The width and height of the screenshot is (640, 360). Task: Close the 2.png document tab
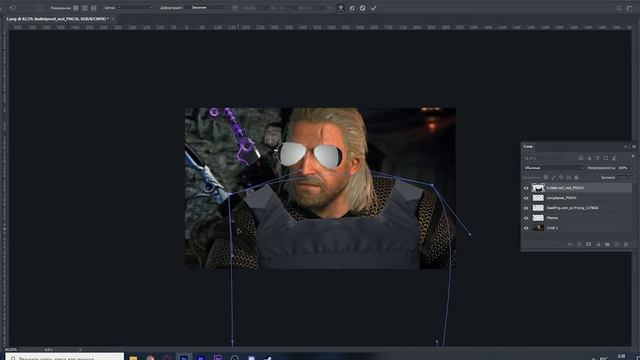pyautogui.click(x=113, y=19)
